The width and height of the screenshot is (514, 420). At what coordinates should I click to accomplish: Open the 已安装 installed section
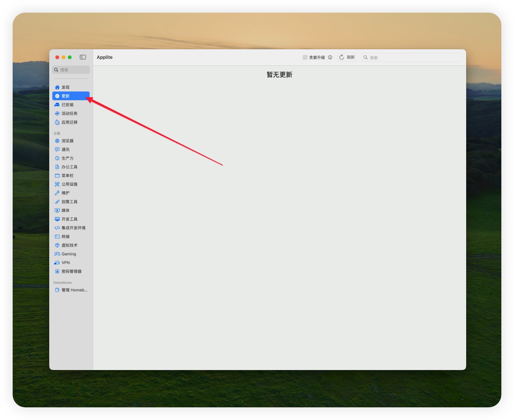pos(71,105)
